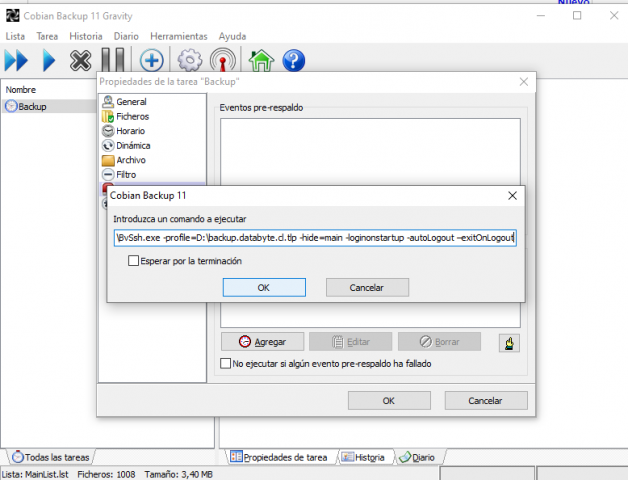Click the Nombre column header
The image size is (628, 480).
tap(21, 90)
